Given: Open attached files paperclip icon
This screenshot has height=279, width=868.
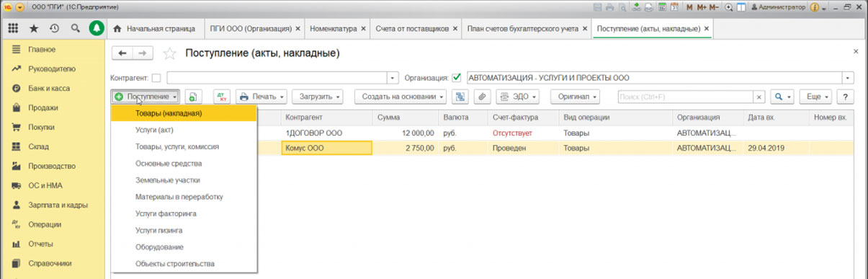Looking at the screenshot, I should tap(483, 97).
